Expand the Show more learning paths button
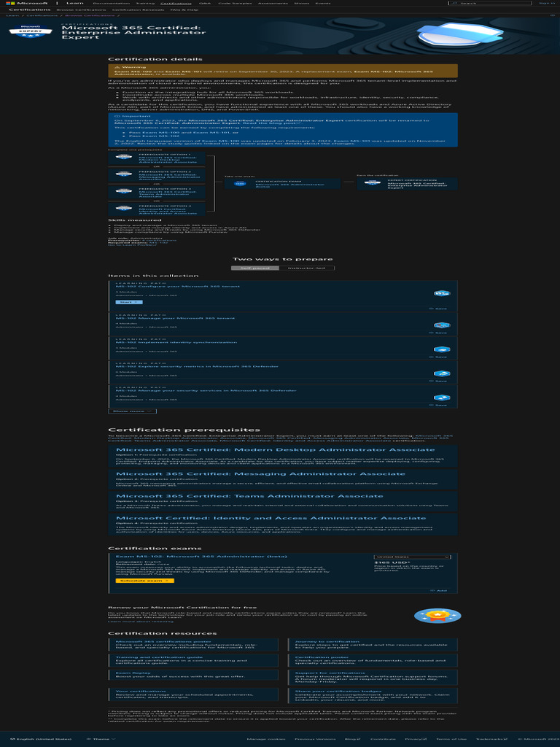Viewport: 560px width, 747px height. (133, 411)
